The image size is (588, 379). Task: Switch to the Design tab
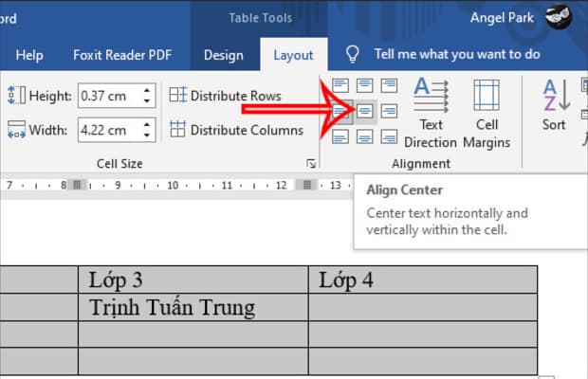pyautogui.click(x=223, y=55)
